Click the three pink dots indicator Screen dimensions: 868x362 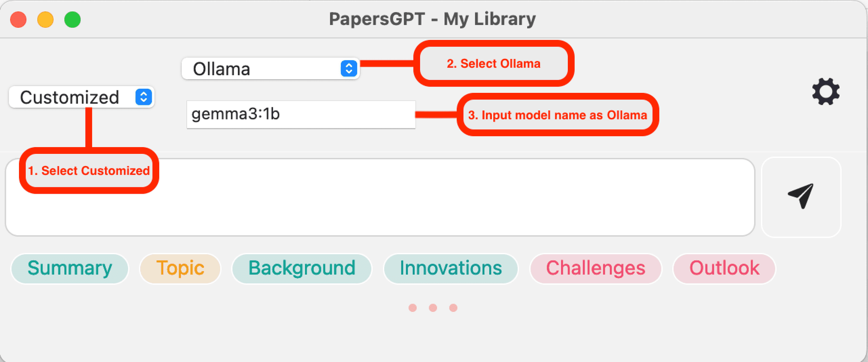coord(433,308)
